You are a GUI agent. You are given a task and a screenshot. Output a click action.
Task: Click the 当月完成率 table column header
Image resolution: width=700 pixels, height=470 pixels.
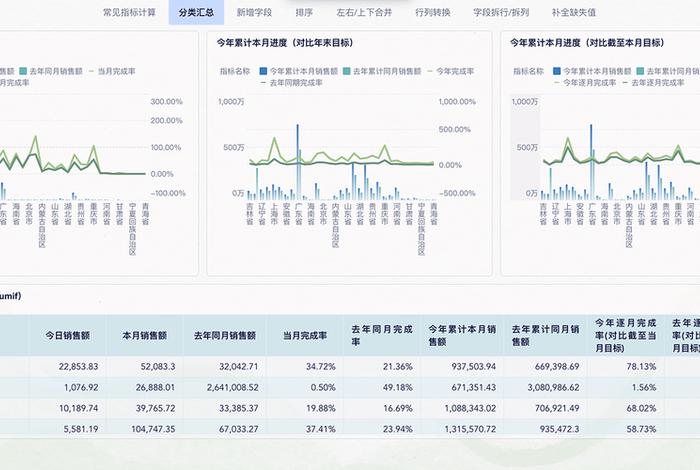click(301, 335)
